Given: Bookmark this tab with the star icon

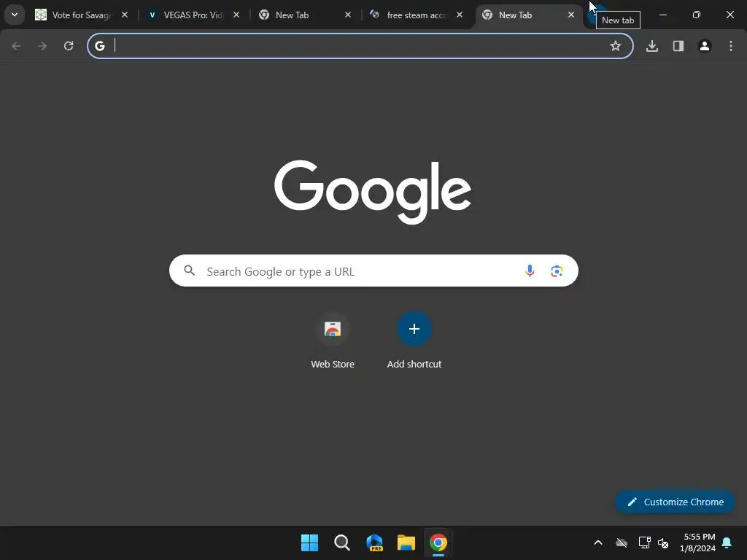Looking at the screenshot, I should point(616,46).
